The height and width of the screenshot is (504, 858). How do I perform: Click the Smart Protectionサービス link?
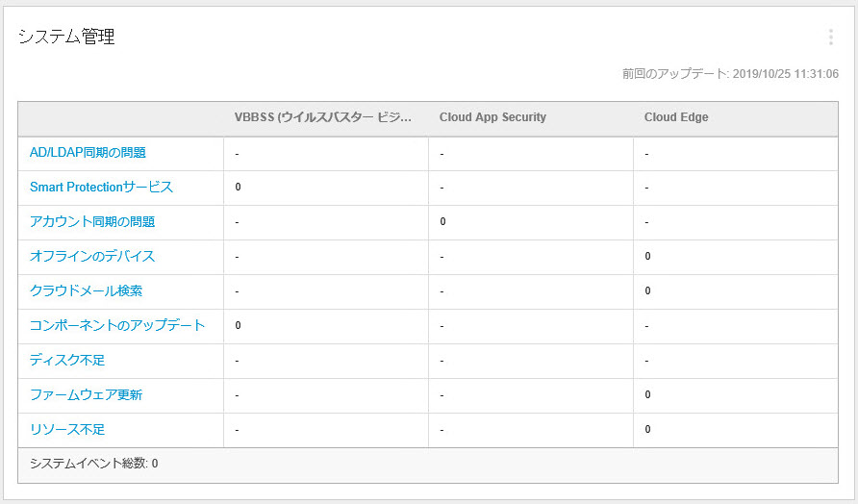[101, 187]
